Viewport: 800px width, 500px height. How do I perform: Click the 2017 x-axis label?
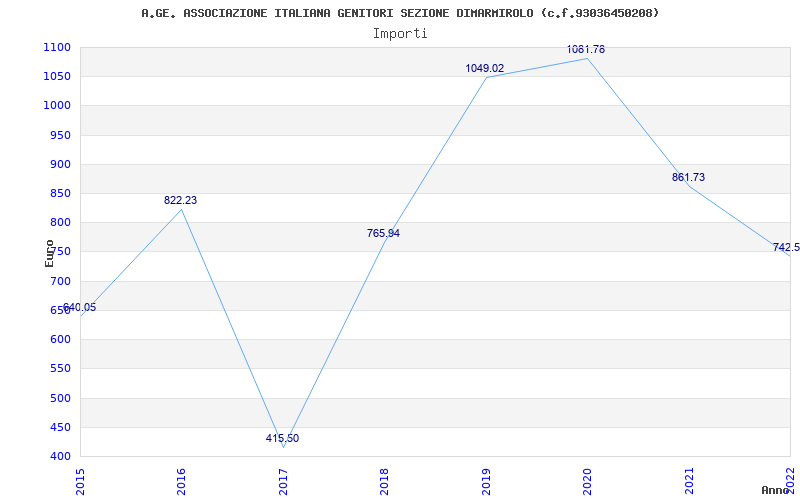[x=283, y=482]
